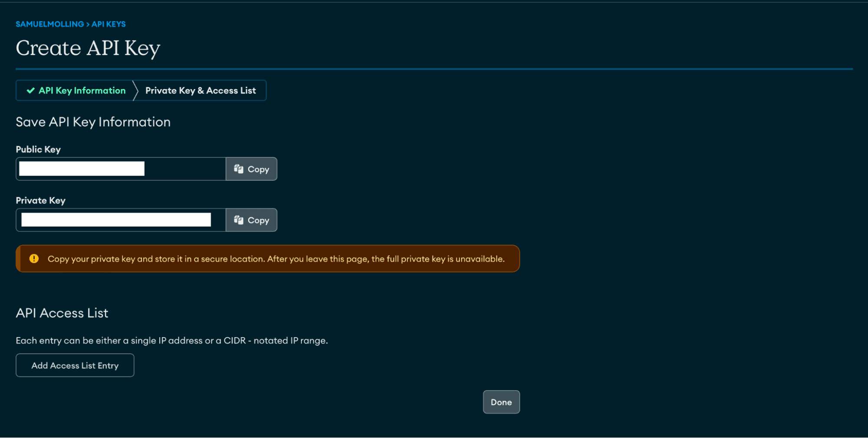This screenshot has height=438, width=868.
Task: Click the Copy button for the Public Key
Action: click(251, 169)
